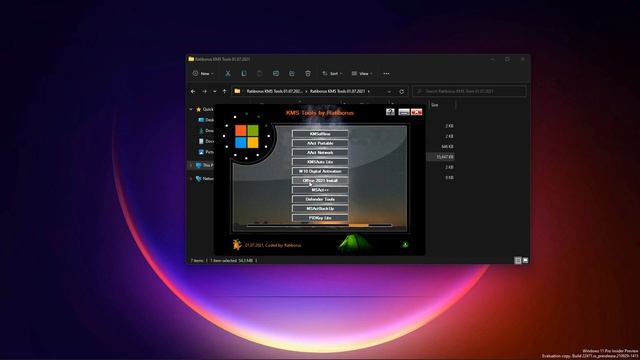The image size is (640, 360).
Task: Select Quick access in navigation pane
Action: tap(204, 109)
